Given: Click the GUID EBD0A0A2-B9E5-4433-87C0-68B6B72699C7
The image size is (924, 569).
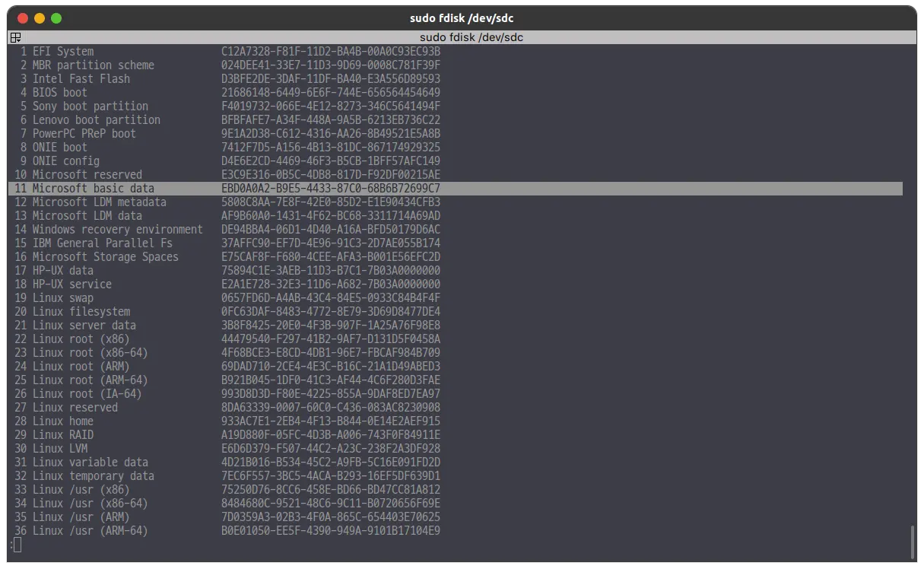Looking at the screenshot, I should pyautogui.click(x=331, y=189).
